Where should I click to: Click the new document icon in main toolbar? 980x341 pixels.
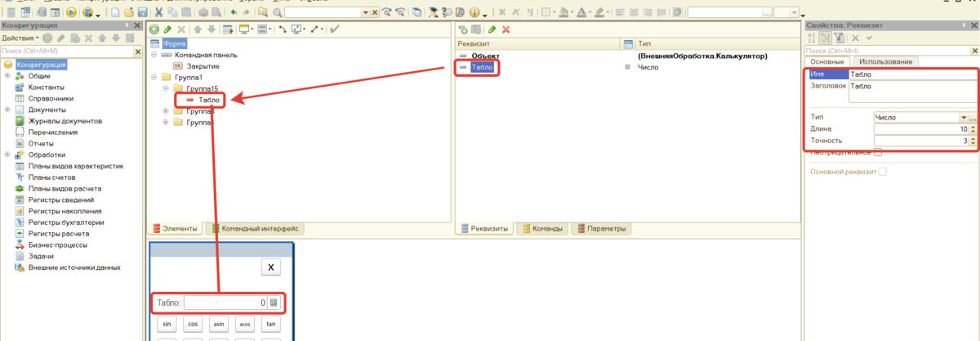115,12
